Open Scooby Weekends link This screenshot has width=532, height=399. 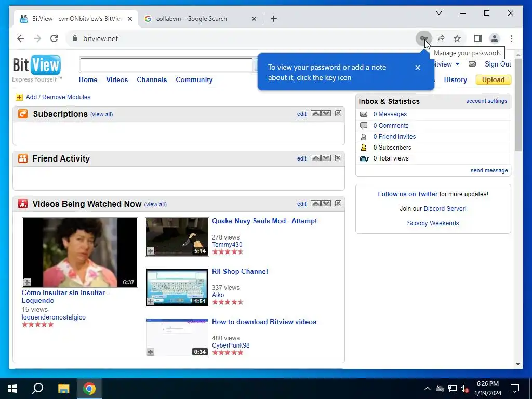point(433,223)
